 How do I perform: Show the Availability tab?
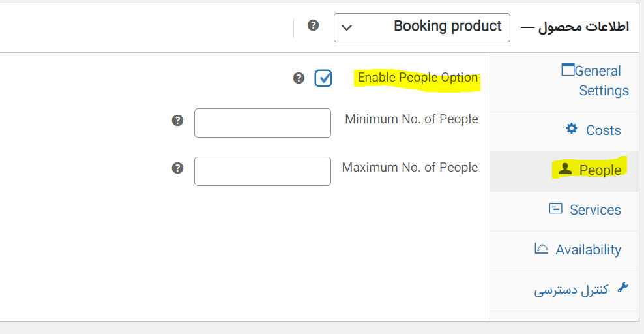pos(588,250)
